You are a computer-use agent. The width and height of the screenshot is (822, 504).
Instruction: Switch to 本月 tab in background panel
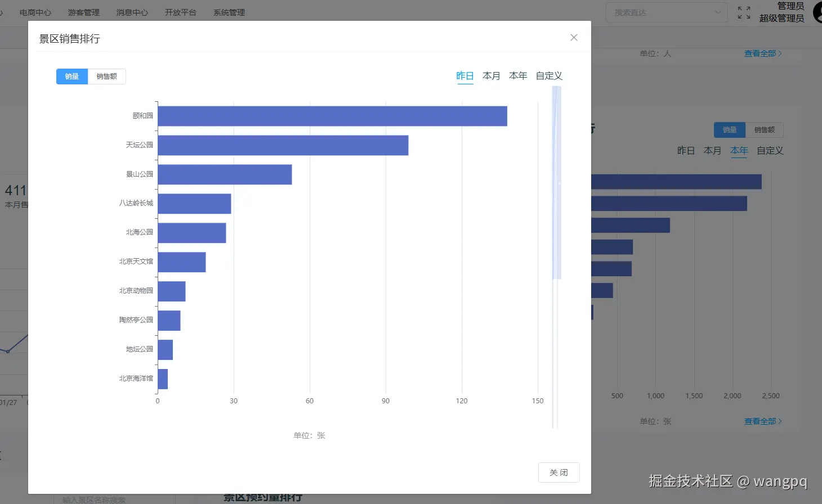tap(712, 151)
